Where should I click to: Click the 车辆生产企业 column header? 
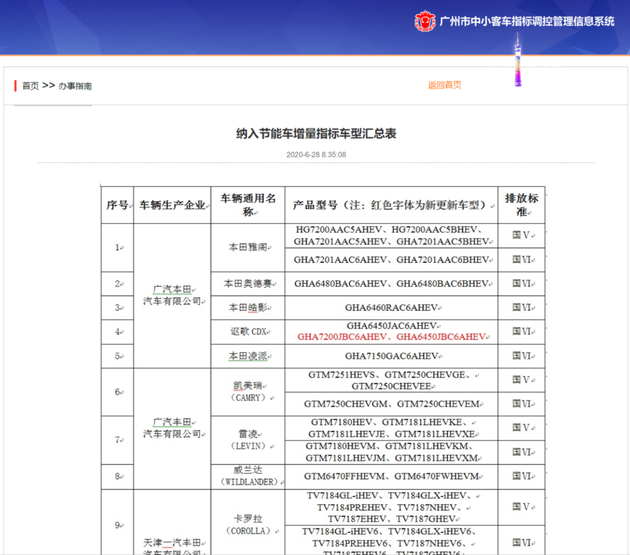tap(172, 205)
